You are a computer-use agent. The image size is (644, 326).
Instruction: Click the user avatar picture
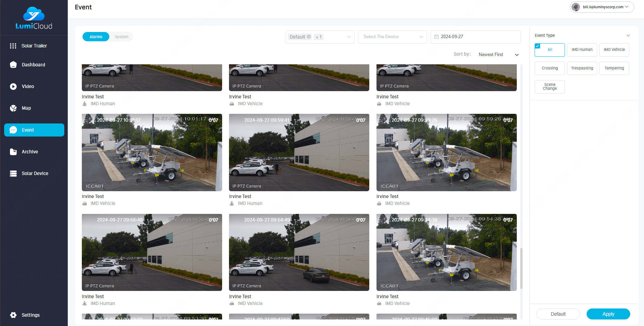(576, 7)
